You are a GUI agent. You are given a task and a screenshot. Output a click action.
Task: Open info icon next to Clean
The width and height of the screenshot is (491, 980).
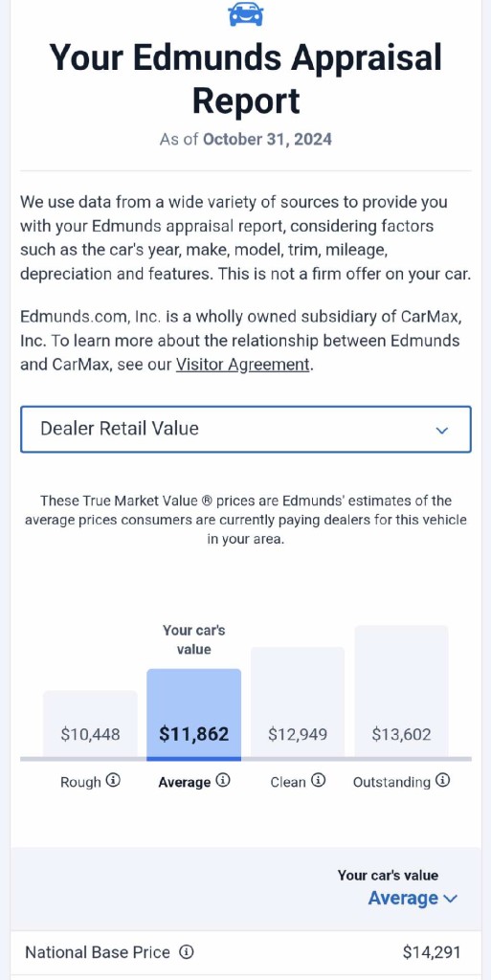(x=319, y=781)
